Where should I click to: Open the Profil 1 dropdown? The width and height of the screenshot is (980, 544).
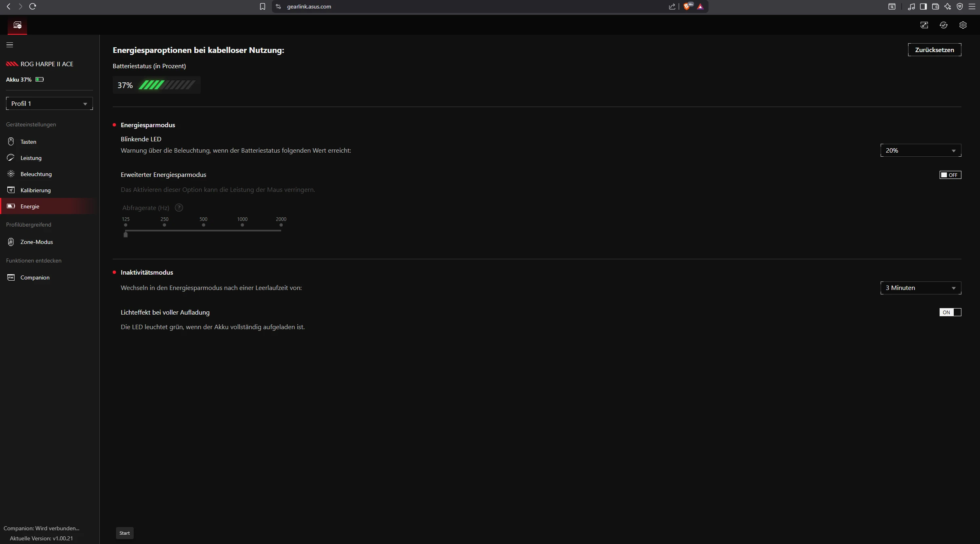click(49, 103)
